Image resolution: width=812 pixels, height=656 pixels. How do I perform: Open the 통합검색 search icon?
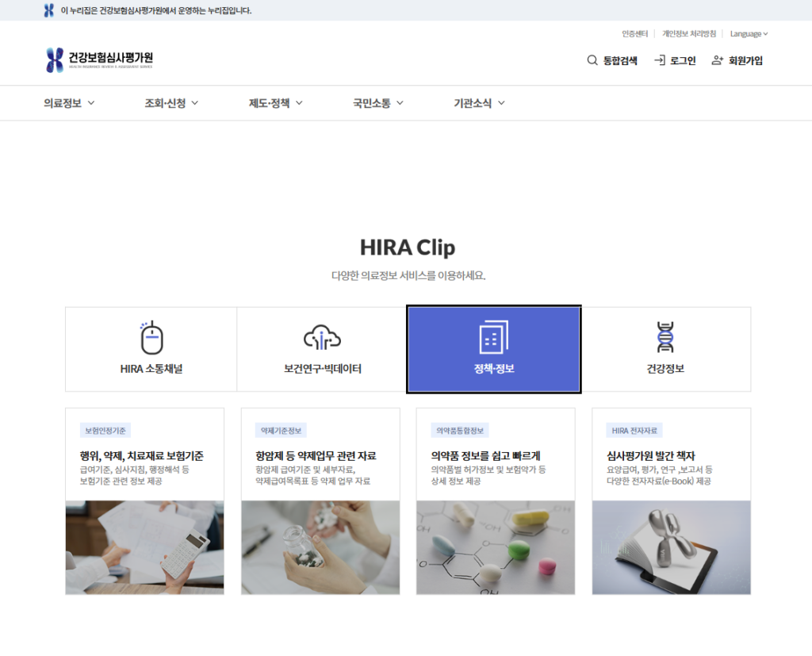[x=592, y=60]
